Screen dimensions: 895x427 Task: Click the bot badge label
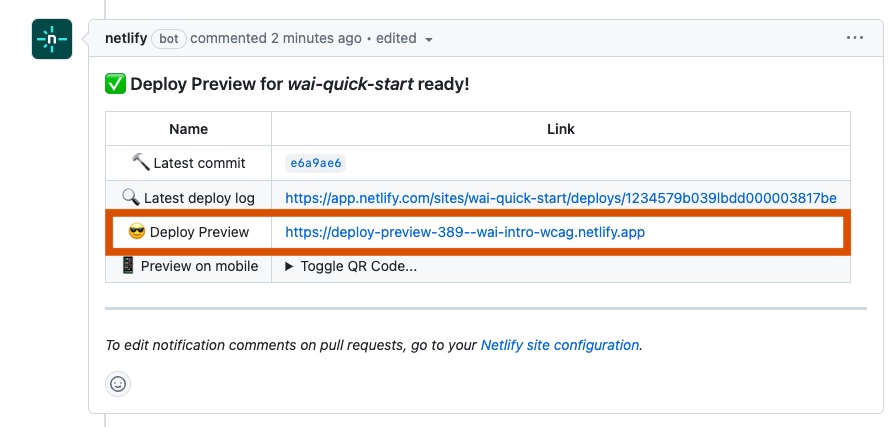(169, 39)
